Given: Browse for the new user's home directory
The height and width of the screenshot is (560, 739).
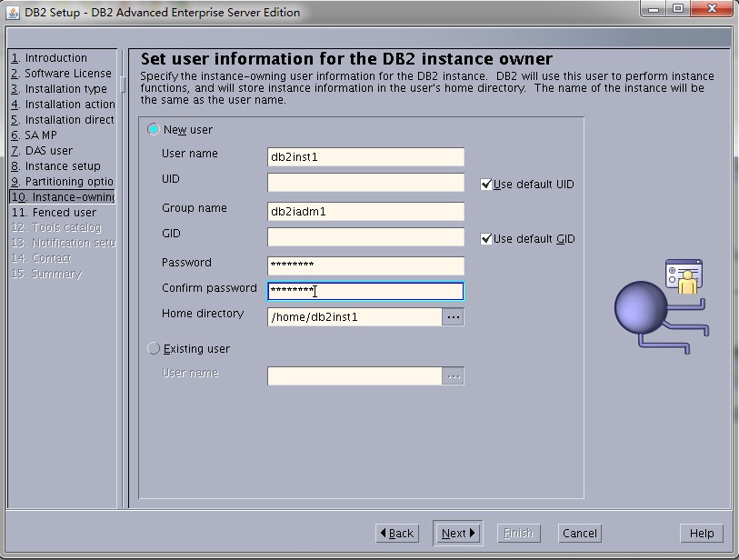Looking at the screenshot, I should [453, 316].
